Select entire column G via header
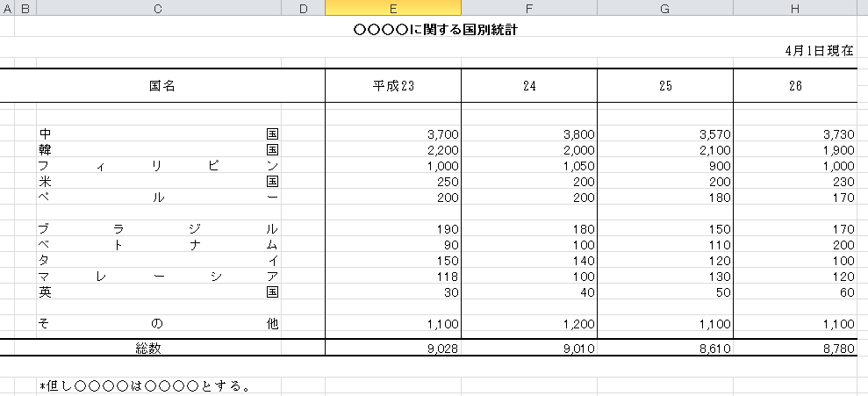The image size is (868, 396). coord(664,8)
